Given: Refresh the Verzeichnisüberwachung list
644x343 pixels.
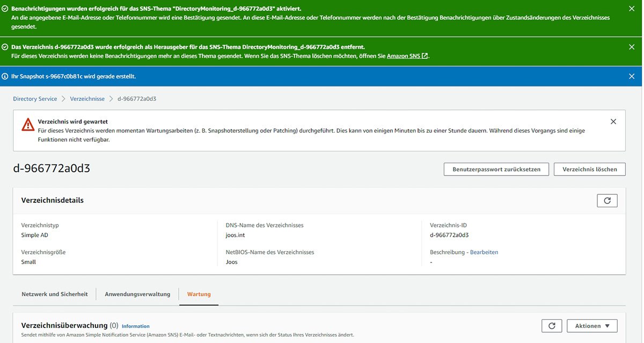Looking at the screenshot, I should point(552,325).
